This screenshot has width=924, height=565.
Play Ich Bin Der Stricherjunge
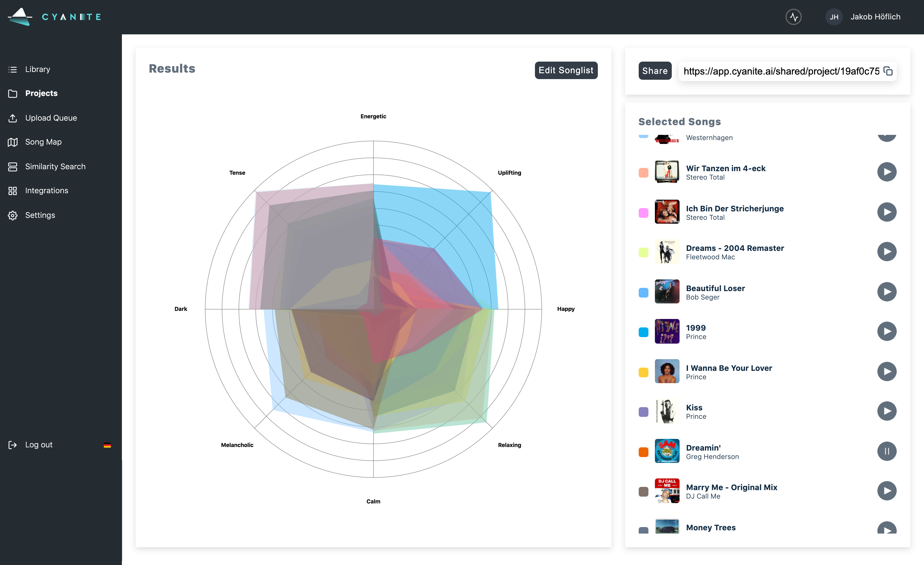click(x=886, y=212)
